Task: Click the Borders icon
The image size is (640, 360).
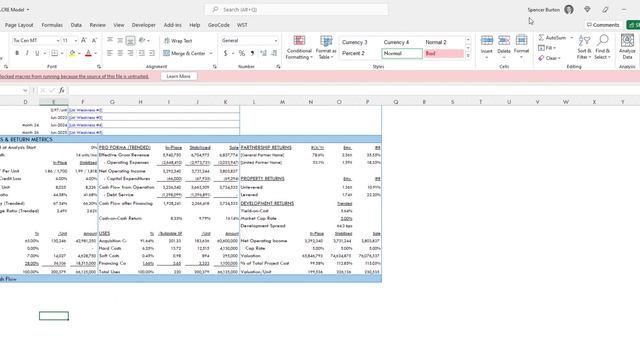Action: [54, 53]
